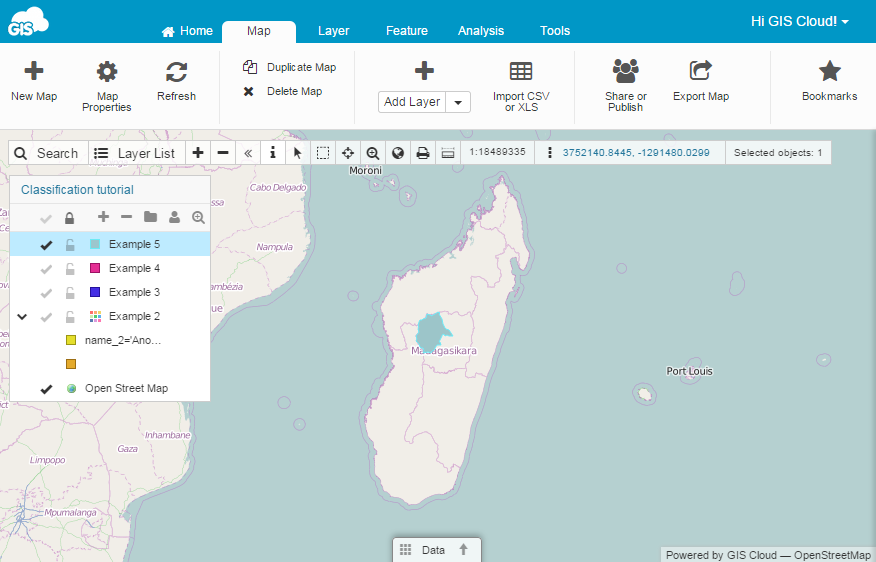Viewport: 876px width, 562px height.
Task: Click the map scale 1:18489335 field
Action: 497,152
